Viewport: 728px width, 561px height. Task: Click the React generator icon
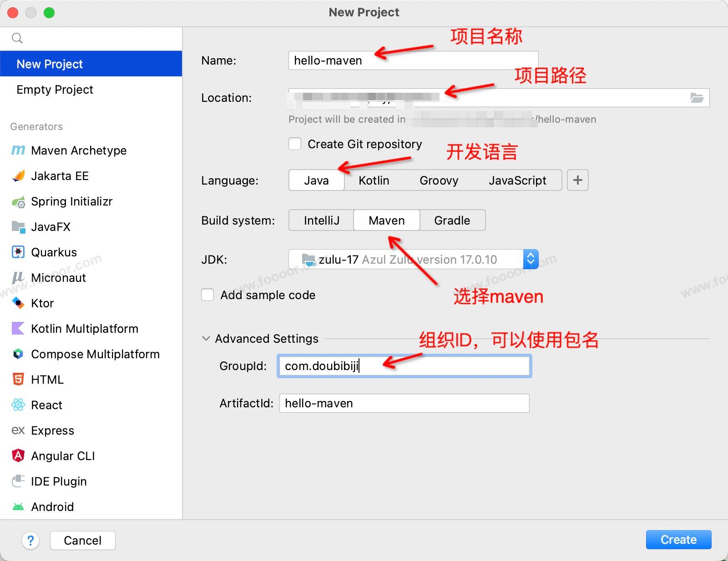18,405
